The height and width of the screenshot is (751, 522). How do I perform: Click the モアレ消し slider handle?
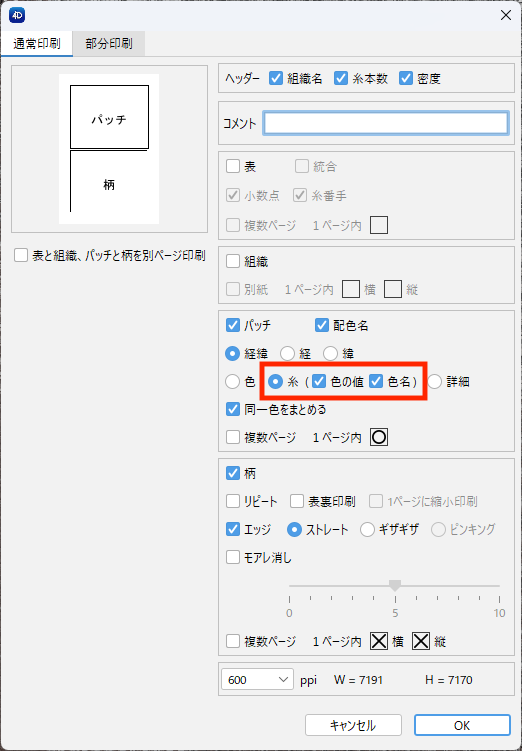pos(395,585)
